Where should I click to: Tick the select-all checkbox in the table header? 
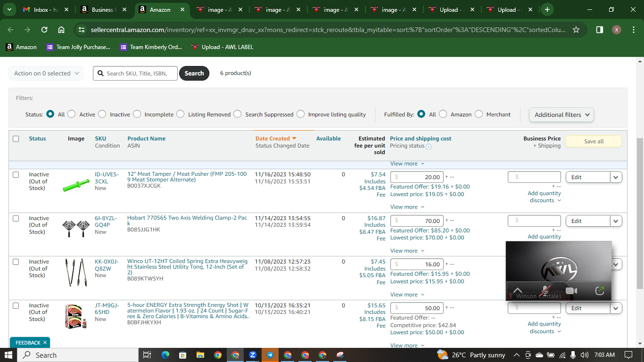pyautogui.click(x=16, y=139)
